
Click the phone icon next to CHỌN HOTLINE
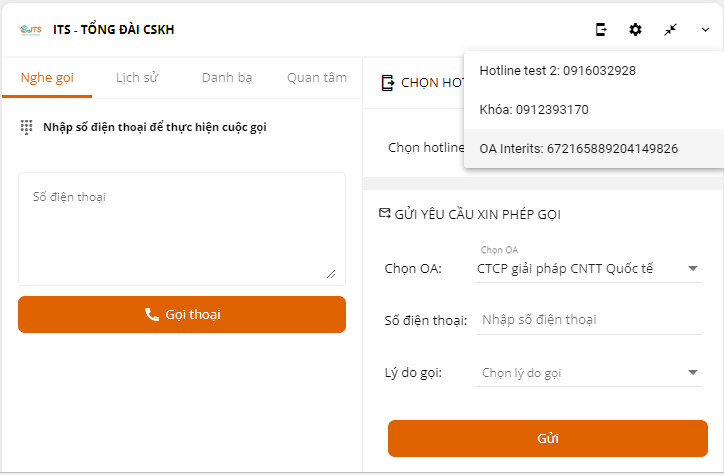pos(388,83)
